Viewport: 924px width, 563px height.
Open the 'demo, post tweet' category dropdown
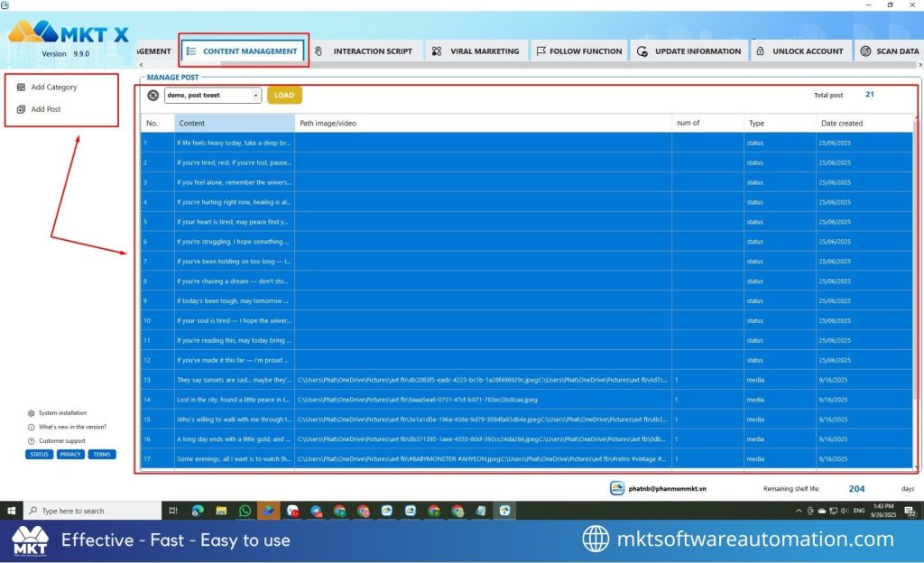click(x=255, y=94)
